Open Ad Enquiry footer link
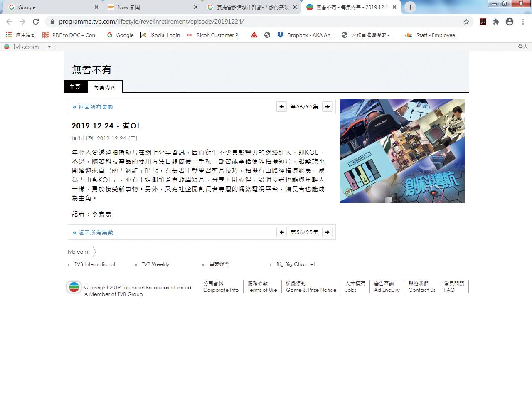 coord(387,287)
